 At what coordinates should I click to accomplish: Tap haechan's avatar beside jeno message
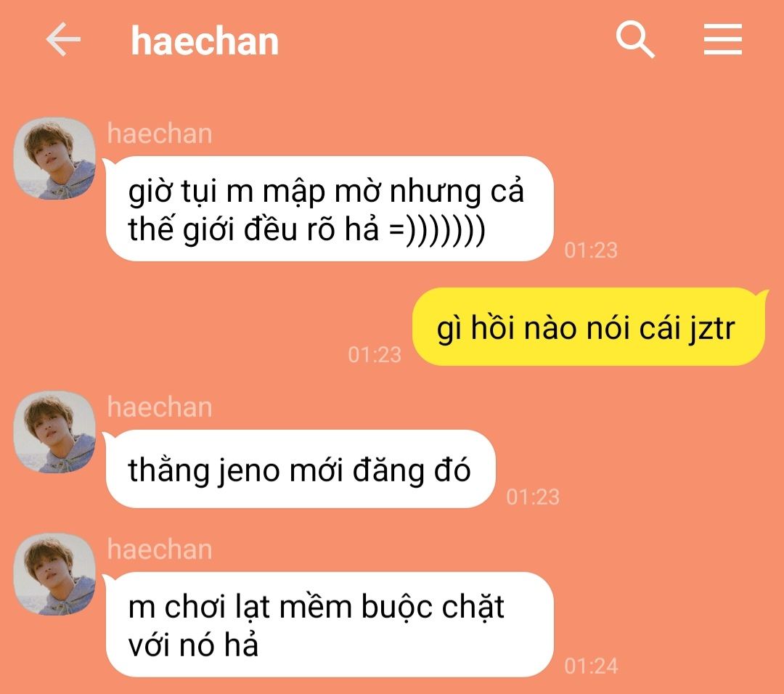click(54, 432)
